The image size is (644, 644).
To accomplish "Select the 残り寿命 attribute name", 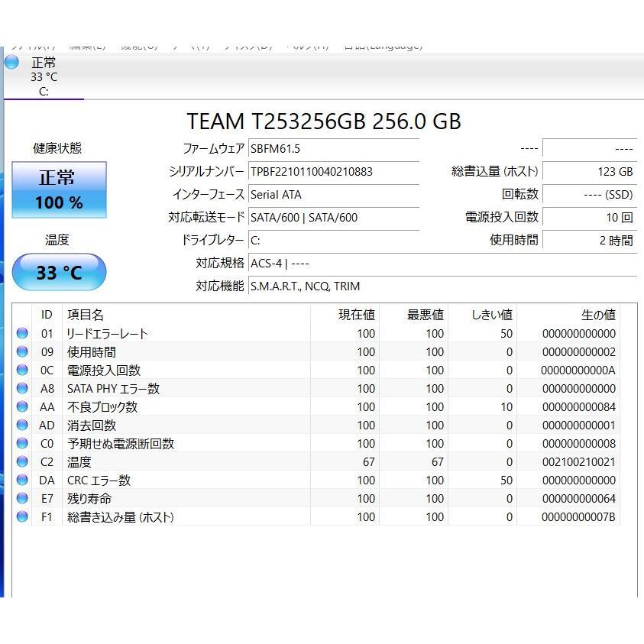I will [89, 499].
